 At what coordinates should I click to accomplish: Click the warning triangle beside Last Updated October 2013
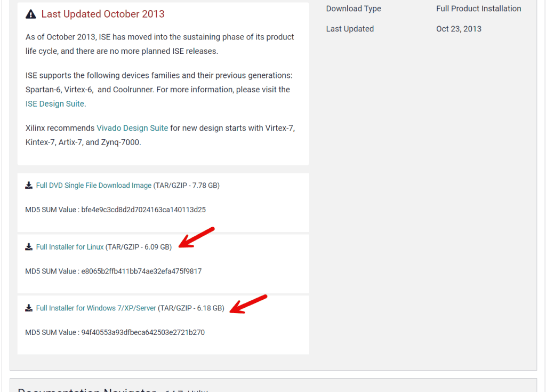click(x=30, y=14)
